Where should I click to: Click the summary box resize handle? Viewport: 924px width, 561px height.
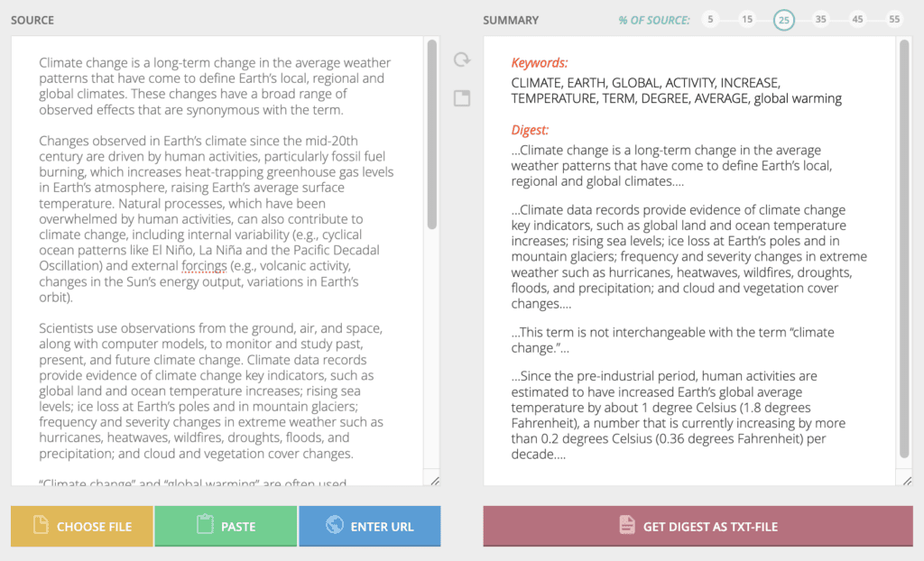[907, 481]
